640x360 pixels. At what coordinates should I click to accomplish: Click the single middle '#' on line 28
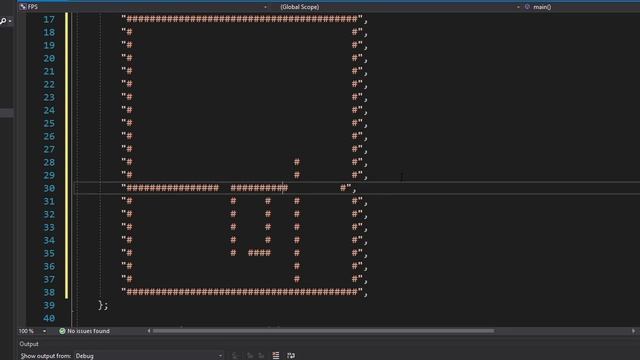[x=297, y=162]
